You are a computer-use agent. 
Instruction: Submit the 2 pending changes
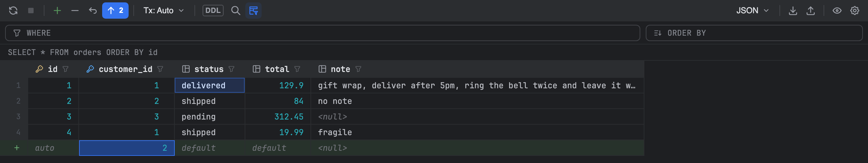pos(115,11)
